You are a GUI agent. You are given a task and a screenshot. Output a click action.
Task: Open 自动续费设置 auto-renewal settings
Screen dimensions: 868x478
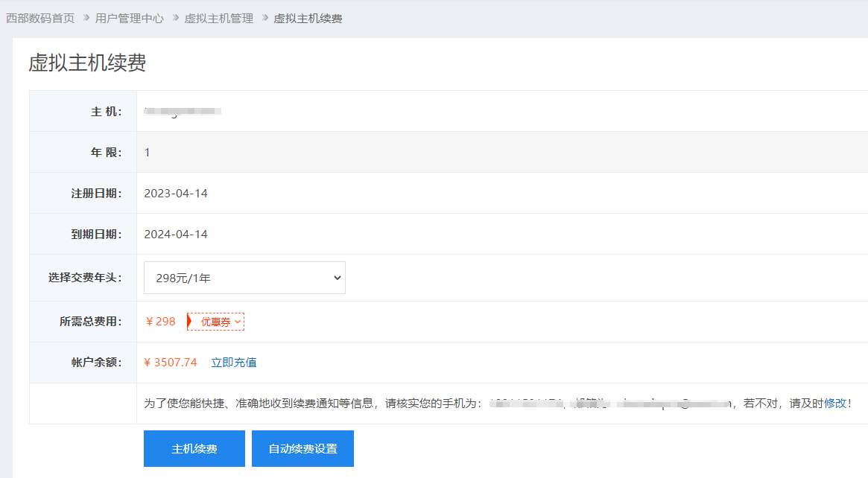[302, 449]
